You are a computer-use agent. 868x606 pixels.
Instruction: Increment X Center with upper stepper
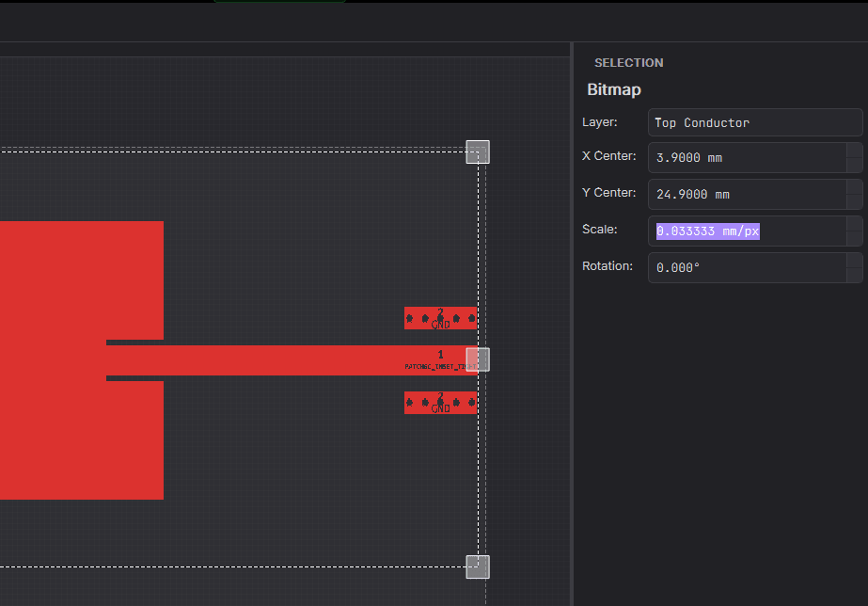(x=854, y=151)
